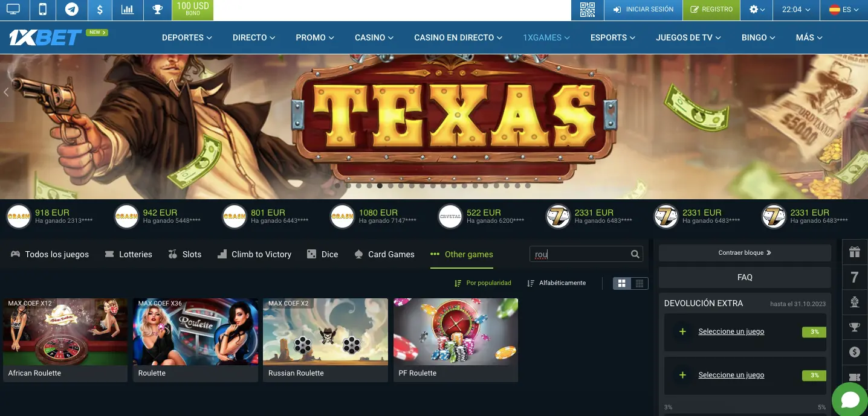Viewport: 868px width, 416px height.
Task: Expand the Deportes menu
Action: pyautogui.click(x=187, y=37)
